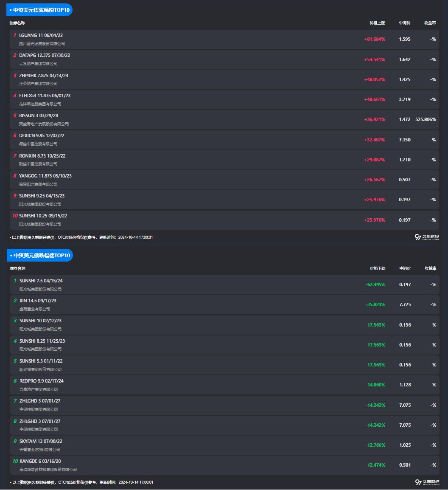Click FTHDGR mid price 3.719

(404, 99)
